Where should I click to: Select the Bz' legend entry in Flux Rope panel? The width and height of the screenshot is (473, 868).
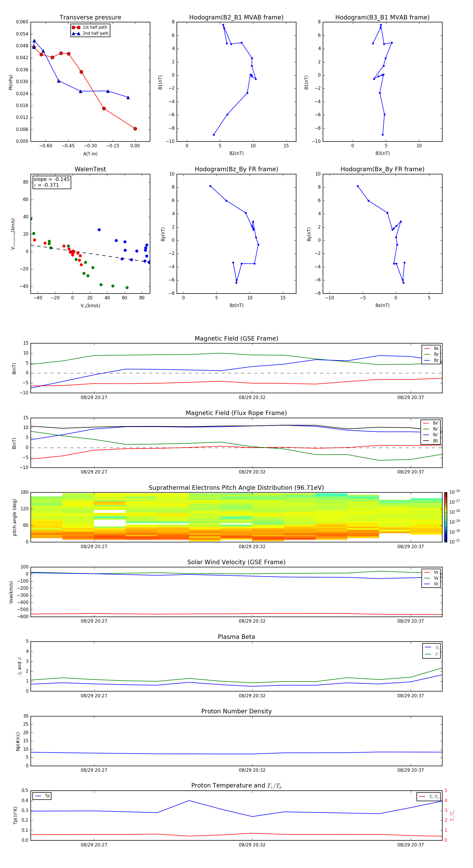pyautogui.click(x=431, y=435)
